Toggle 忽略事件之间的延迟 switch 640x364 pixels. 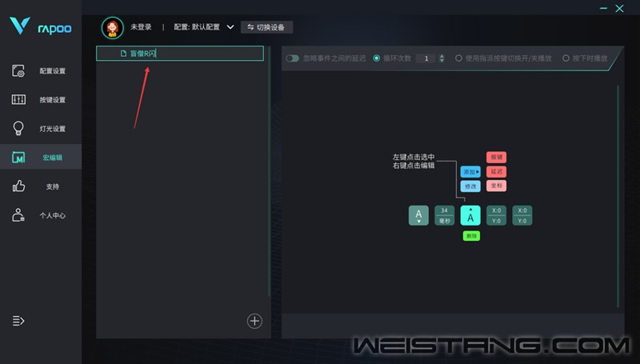pyautogui.click(x=292, y=58)
